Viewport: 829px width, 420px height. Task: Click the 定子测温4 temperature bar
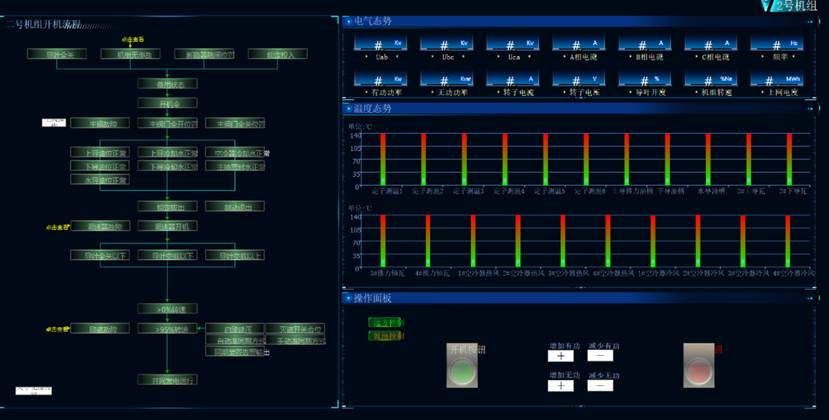click(x=505, y=159)
